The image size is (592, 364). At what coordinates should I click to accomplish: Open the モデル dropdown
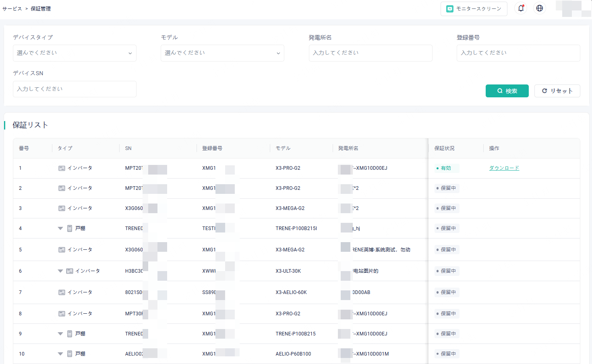222,53
